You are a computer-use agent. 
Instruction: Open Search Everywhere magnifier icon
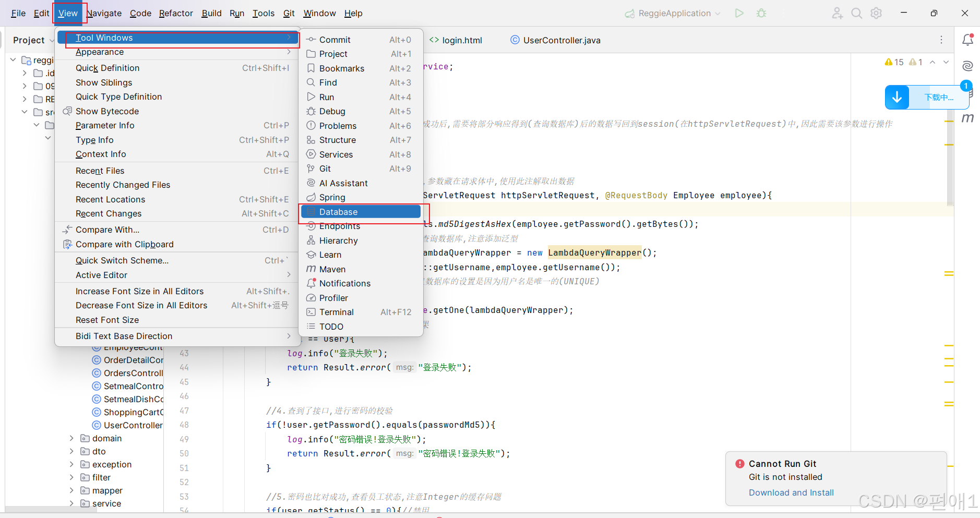[856, 13]
